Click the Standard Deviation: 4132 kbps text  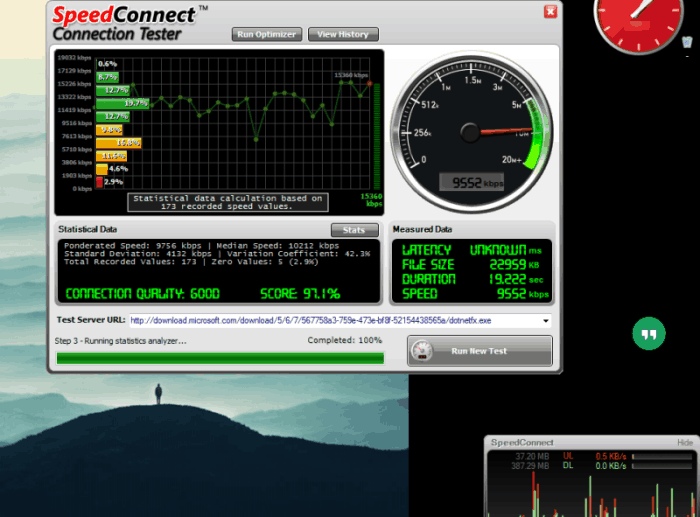click(138, 254)
